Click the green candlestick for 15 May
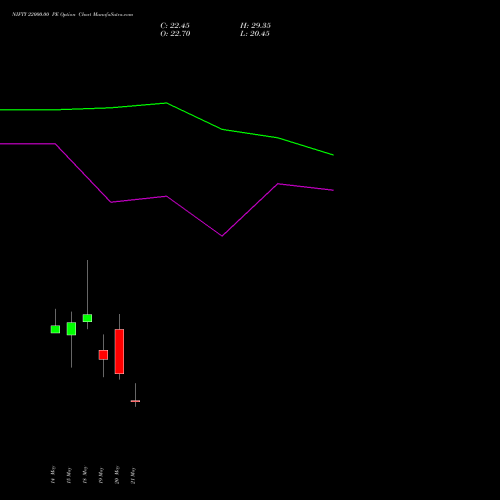This screenshot has height=500, width=500. 71,328
